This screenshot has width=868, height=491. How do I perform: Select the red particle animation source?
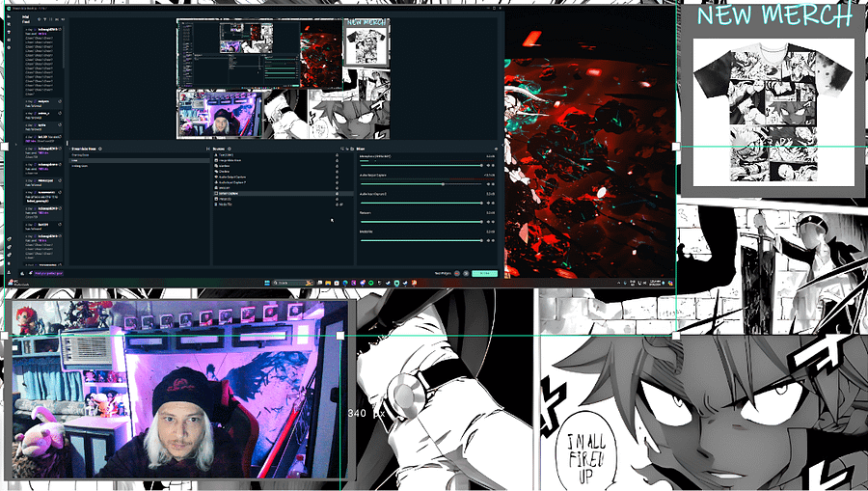589,144
